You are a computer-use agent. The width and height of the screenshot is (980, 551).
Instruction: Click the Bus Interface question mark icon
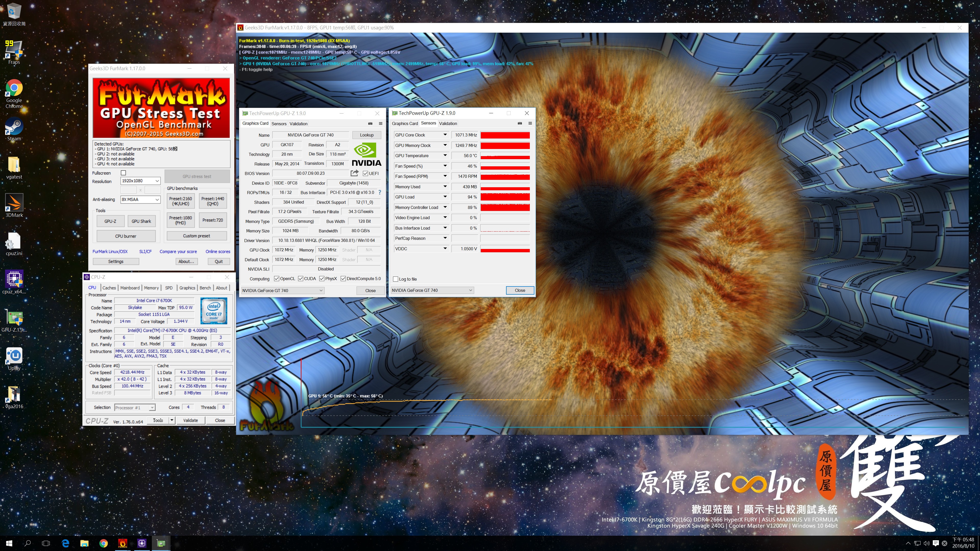pyautogui.click(x=380, y=192)
